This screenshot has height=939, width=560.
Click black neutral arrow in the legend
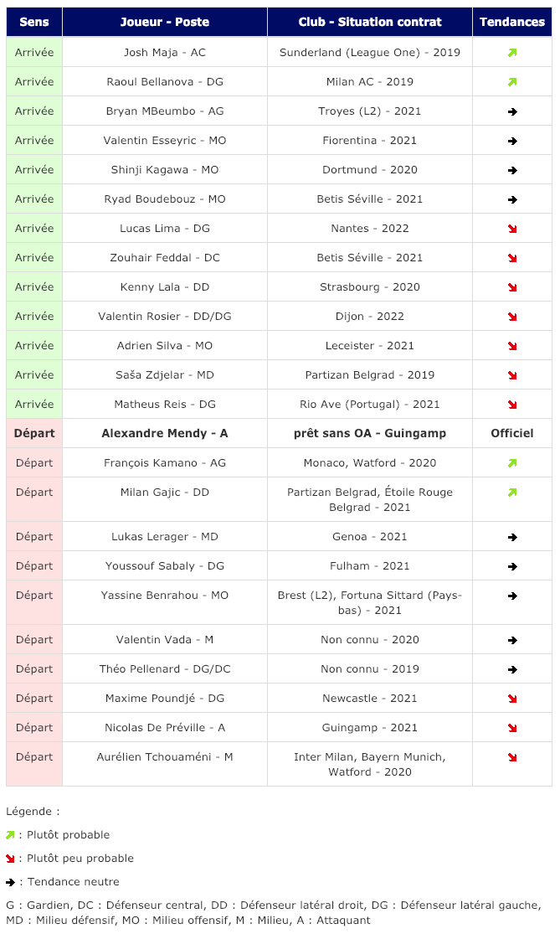pos(10,882)
